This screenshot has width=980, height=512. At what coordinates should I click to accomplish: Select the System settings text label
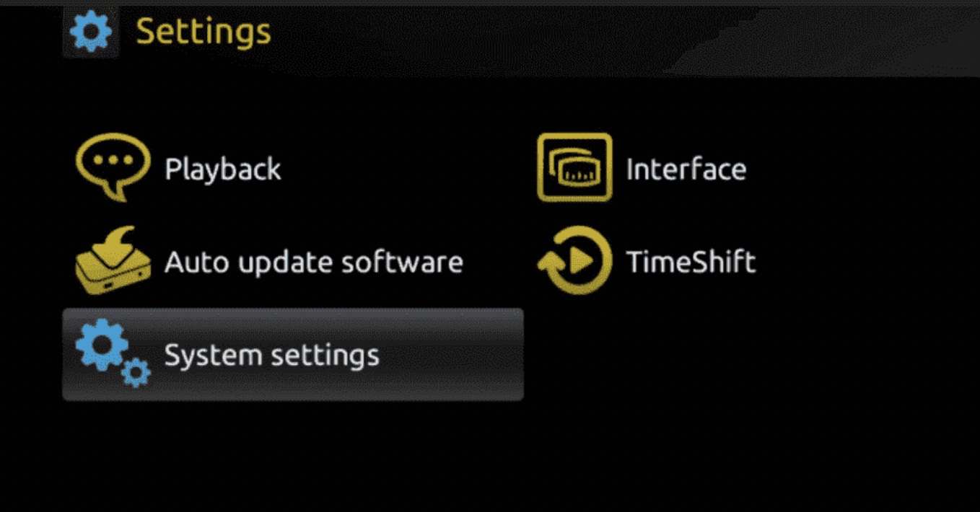(272, 356)
